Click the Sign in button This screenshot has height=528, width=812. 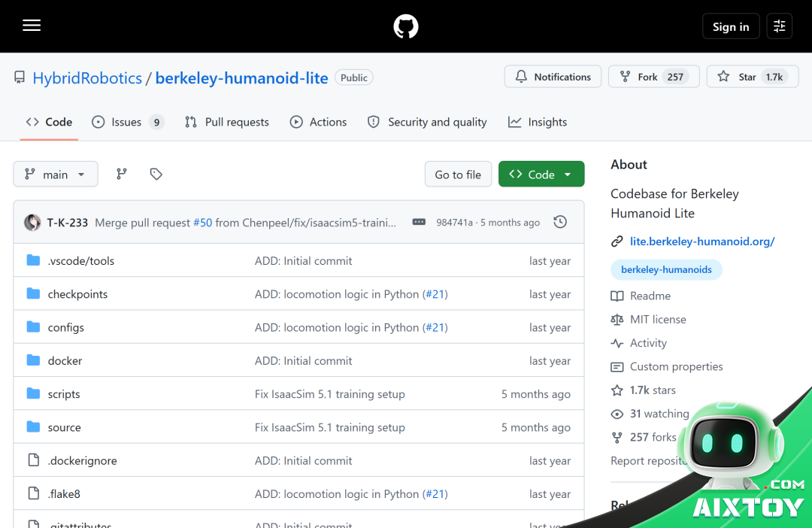pyautogui.click(x=731, y=26)
